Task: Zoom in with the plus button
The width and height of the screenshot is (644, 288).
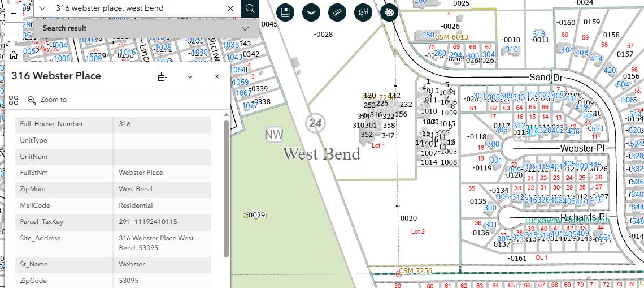Action: click(14, 12)
